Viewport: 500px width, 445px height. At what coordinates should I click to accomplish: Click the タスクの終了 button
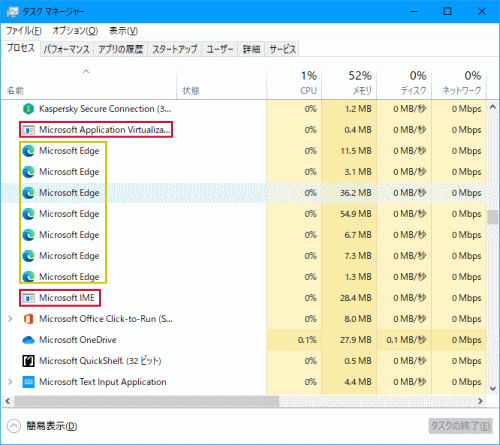tap(460, 426)
